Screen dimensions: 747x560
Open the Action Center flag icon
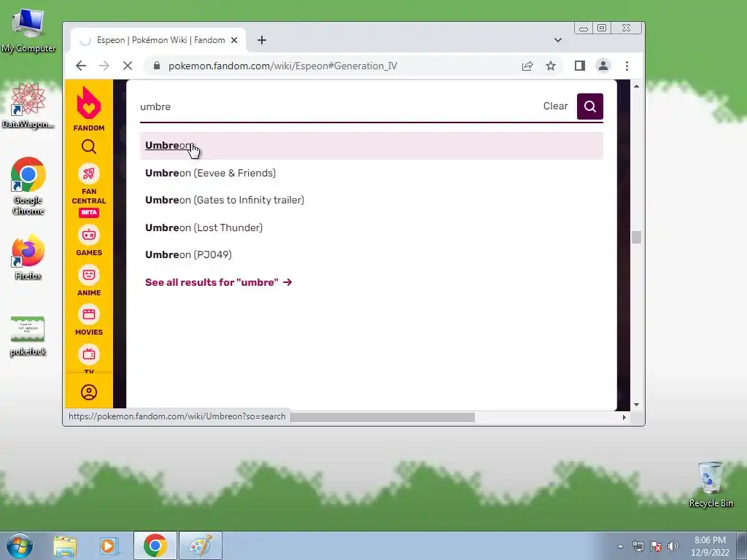coord(656,546)
